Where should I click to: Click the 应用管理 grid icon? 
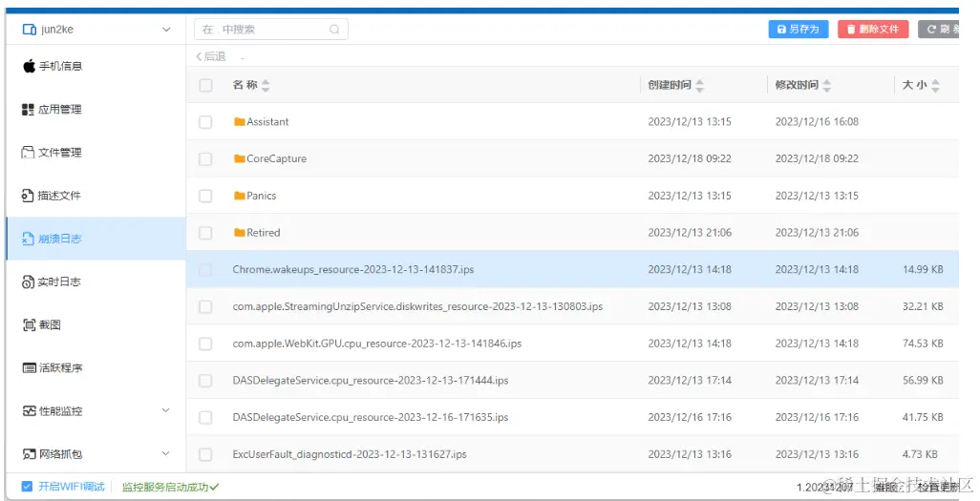pyautogui.click(x=28, y=110)
